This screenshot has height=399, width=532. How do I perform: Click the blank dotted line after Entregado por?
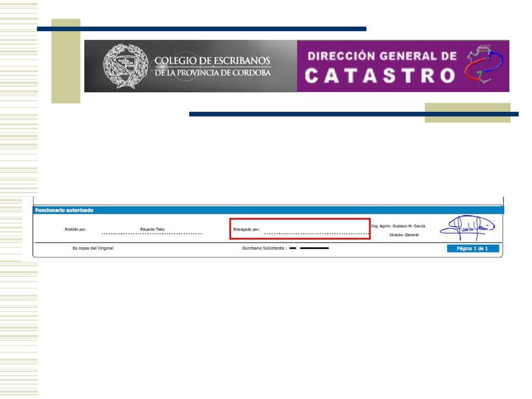point(316,233)
